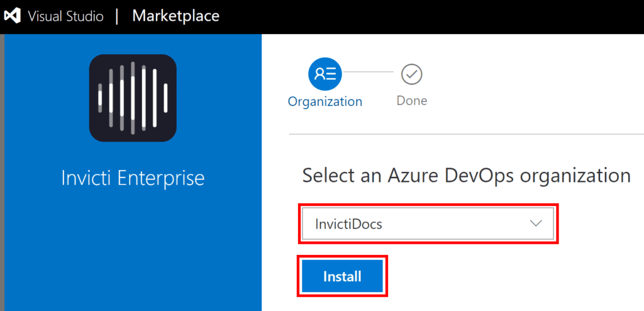Click the Select an Azure DevOps organization heading
Image resolution: width=644 pixels, height=311 pixels.
pyautogui.click(x=466, y=175)
